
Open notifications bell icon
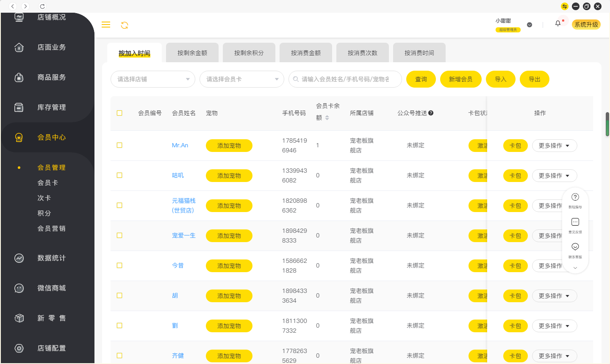pyautogui.click(x=558, y=24)
